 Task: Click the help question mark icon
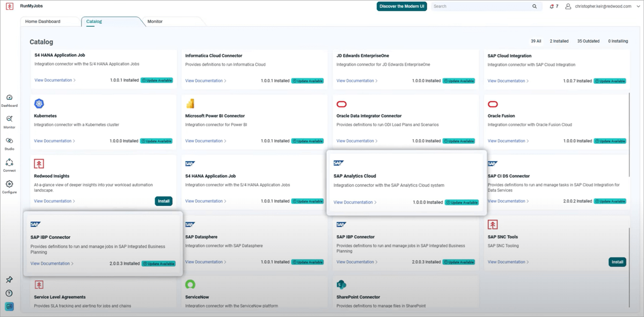click(x=10, y=293)
